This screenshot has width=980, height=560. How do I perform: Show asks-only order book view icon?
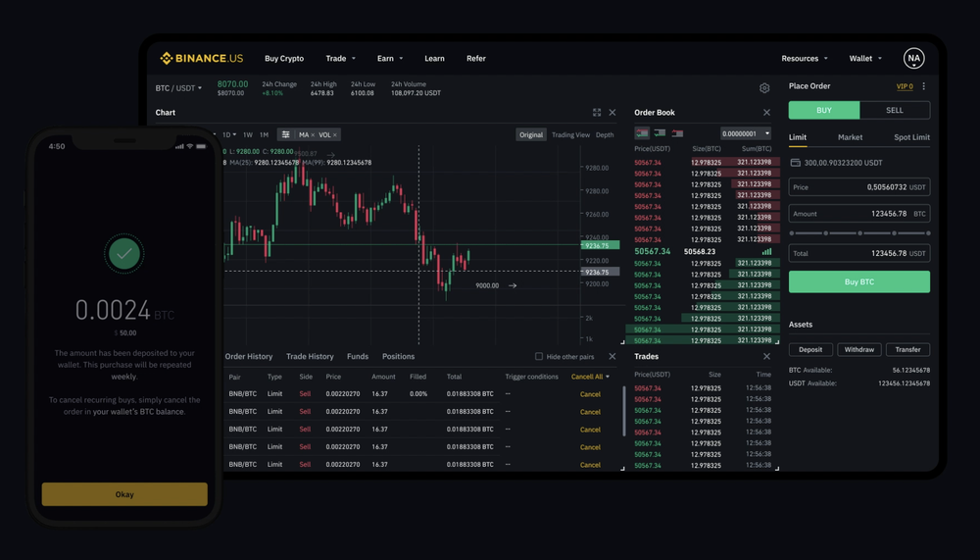[x=677, y=133]
